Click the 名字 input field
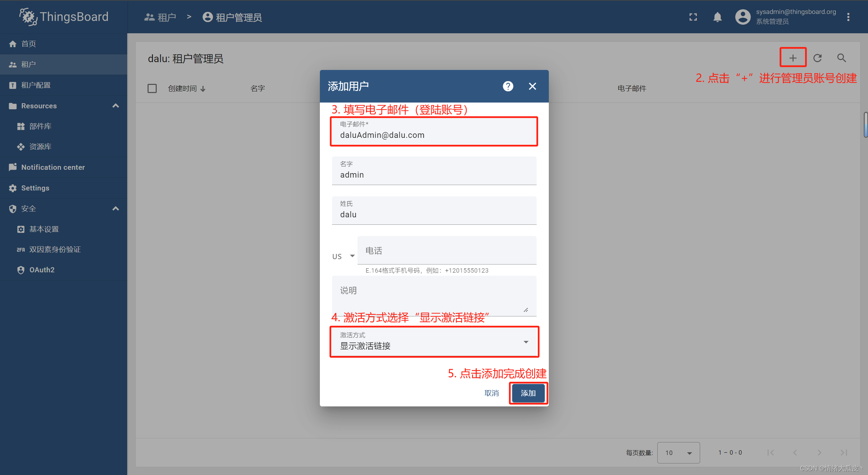The width and height of the screenshot is (868, 475). tap(434, 171)
